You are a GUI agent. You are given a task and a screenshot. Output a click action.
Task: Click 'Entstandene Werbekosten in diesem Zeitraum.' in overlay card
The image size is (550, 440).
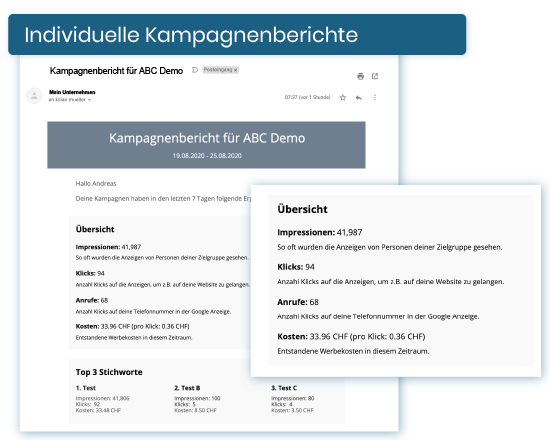(353, 351)
